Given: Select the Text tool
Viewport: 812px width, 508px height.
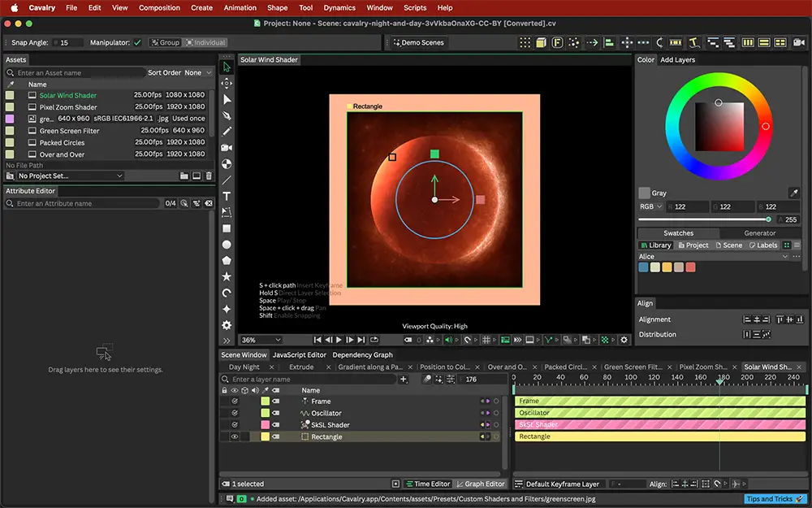Looking at the screenshot, I should point(227,196).
